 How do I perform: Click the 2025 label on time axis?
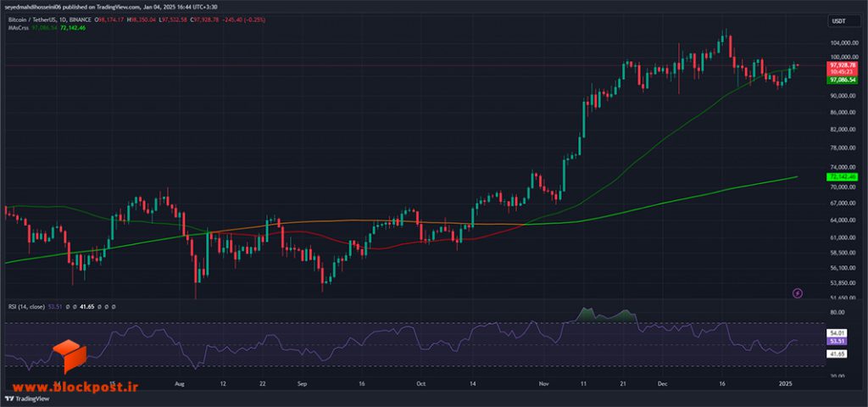[787, 383]
